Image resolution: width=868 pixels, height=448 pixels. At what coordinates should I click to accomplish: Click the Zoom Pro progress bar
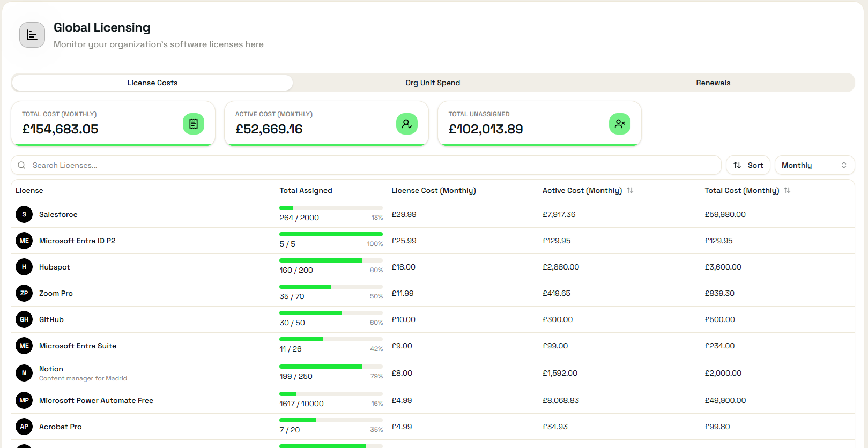(x=331, y=287)
